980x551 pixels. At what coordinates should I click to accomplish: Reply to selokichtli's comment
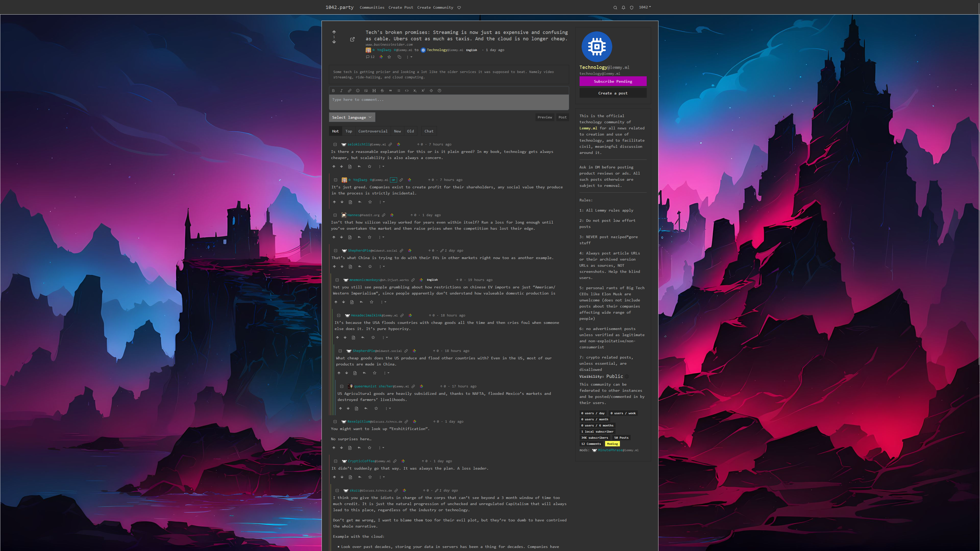(x=359, y=166)
